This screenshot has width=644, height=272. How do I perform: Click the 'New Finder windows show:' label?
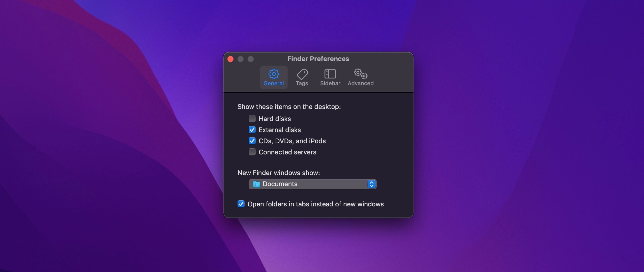tap(279, 173)
